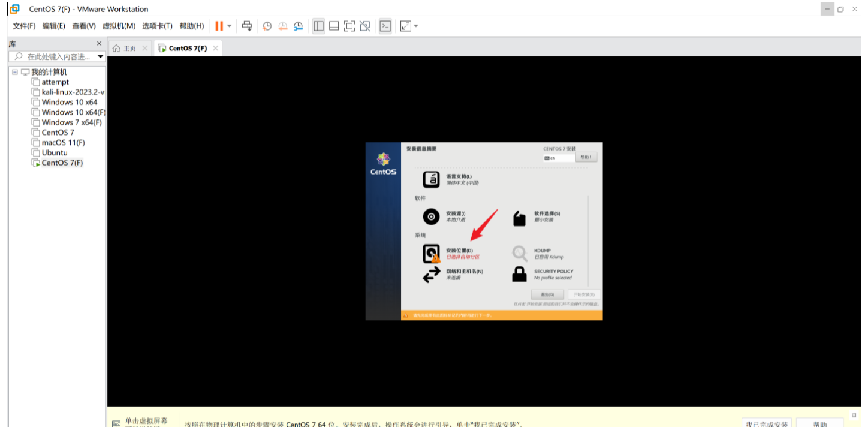Open the 编辑(E) menu
The width and height of the screenshot is (868, 427).
[53, 26]
